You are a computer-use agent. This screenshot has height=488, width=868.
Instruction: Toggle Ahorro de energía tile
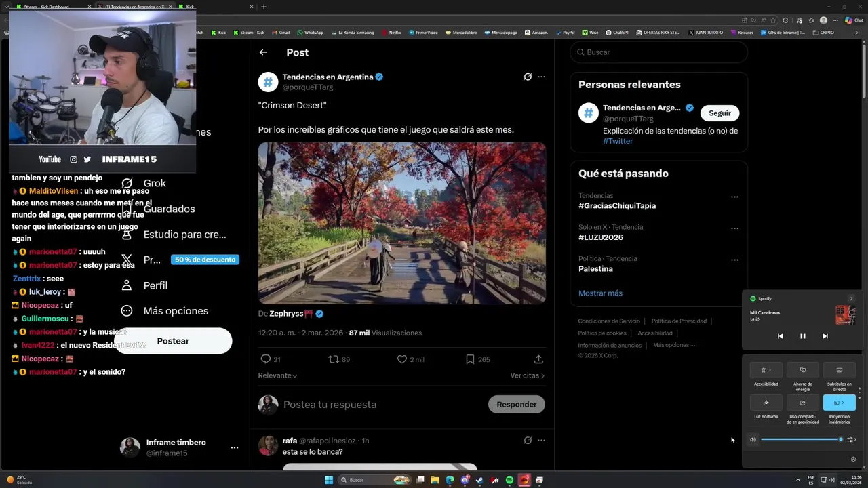(803, 370)
